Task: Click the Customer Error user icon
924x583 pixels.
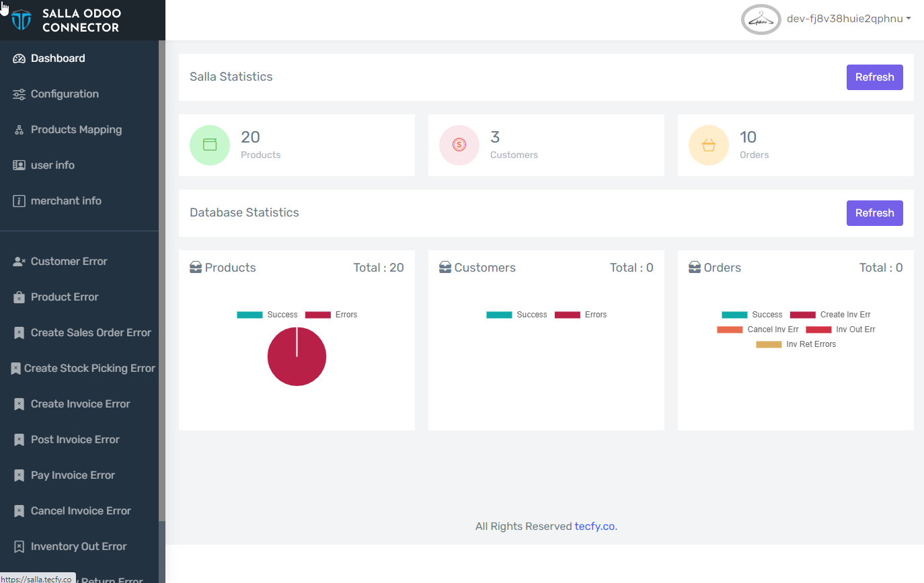Action: point(19,262)
